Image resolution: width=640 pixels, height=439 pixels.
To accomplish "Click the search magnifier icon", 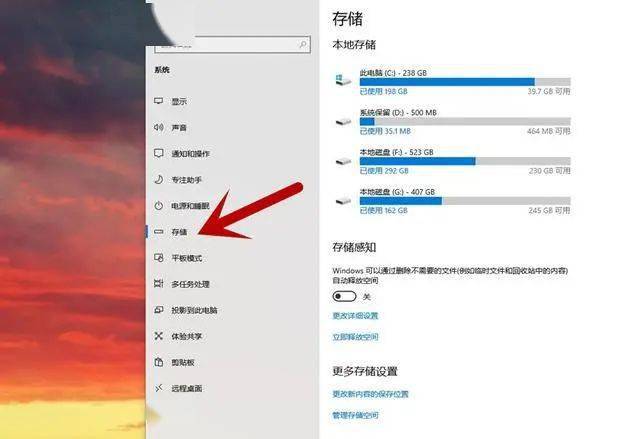I will point(303,44).
